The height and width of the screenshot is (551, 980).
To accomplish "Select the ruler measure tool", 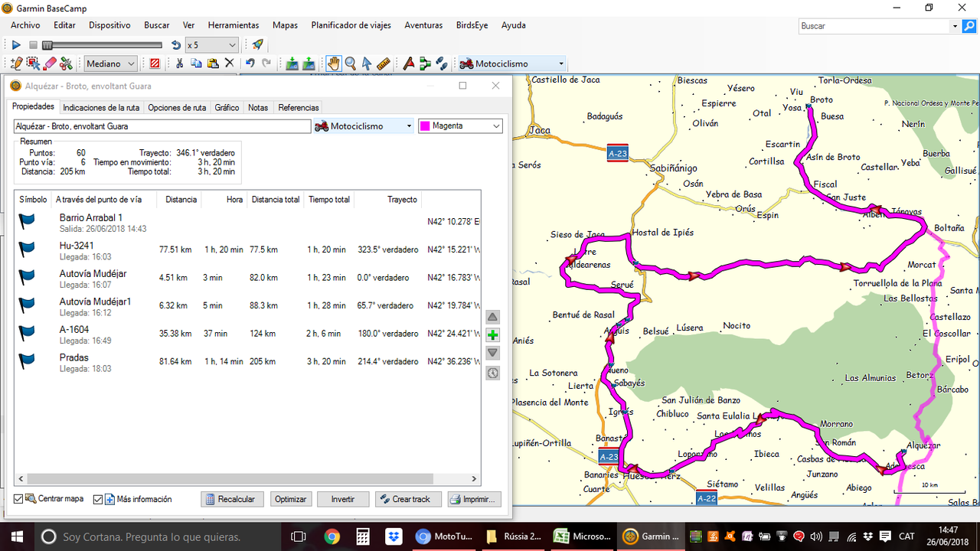I will coord(384,64).
